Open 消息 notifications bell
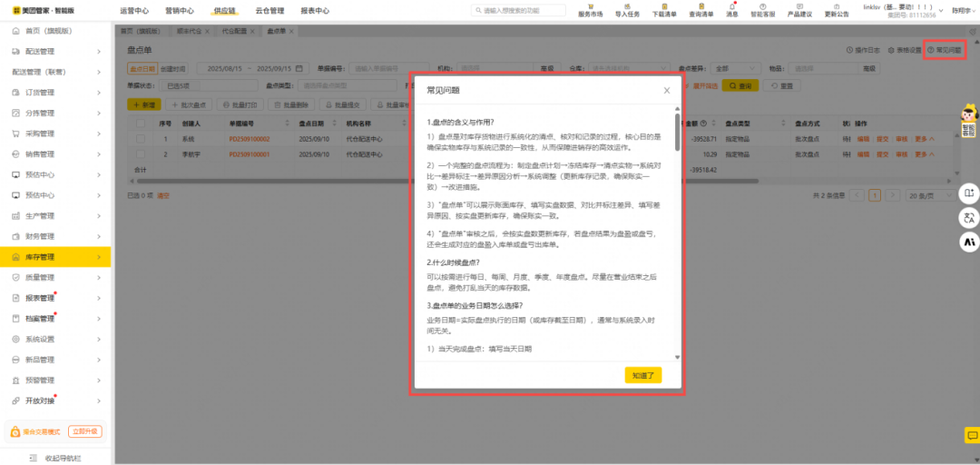Viewport: 980px width, 465px height. click(731, 6)
